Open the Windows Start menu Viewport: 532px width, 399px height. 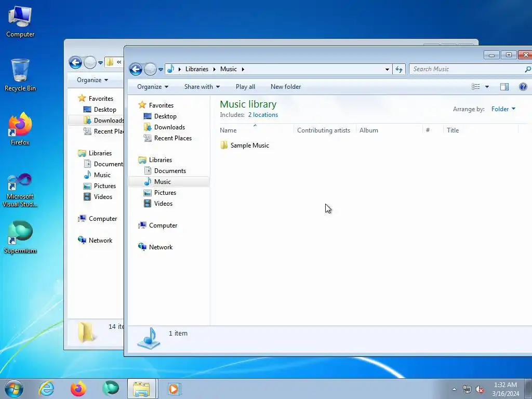coord(14,389)
